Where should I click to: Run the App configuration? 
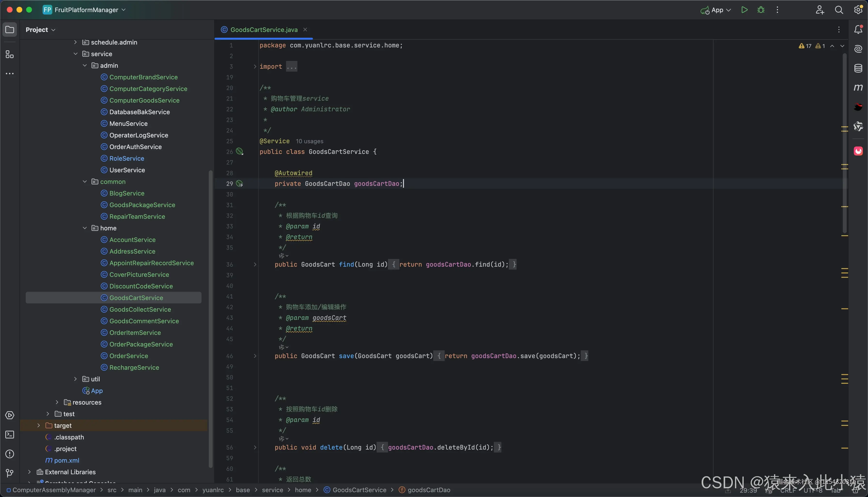point(744,10)
